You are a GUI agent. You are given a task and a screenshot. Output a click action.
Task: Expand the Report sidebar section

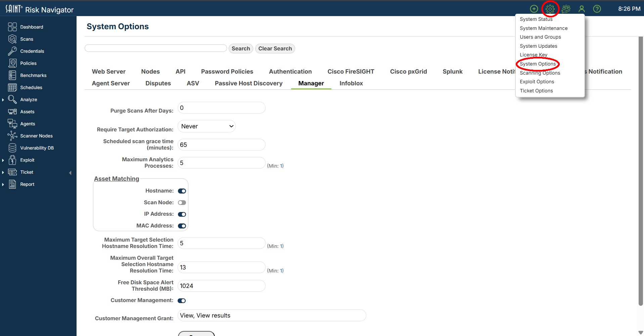[3, 184]
